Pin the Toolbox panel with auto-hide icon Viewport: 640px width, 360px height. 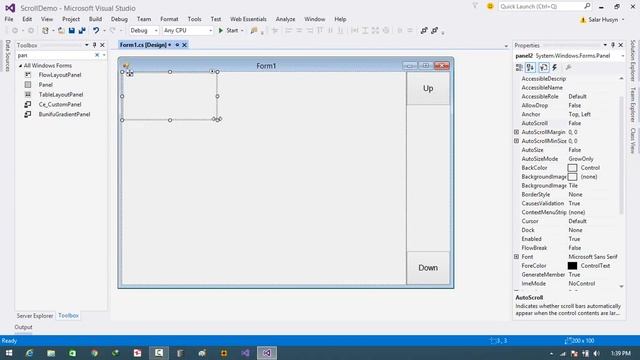[x=94, y=45]
